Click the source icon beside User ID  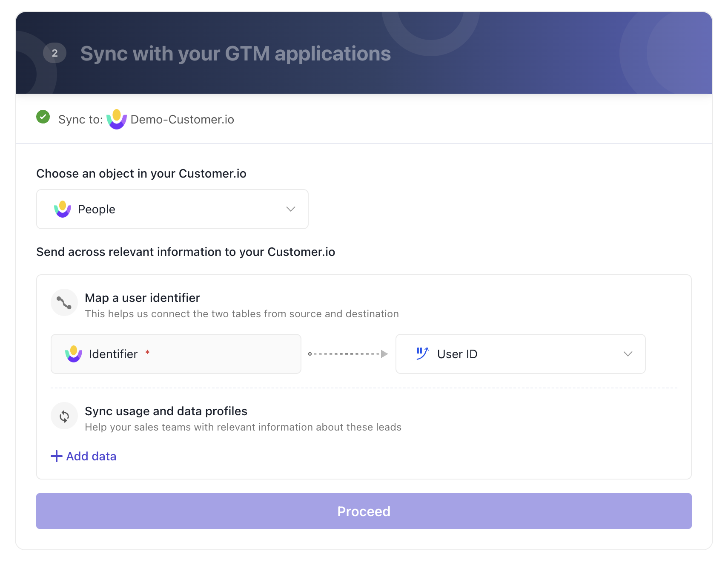tap(422, 353)
